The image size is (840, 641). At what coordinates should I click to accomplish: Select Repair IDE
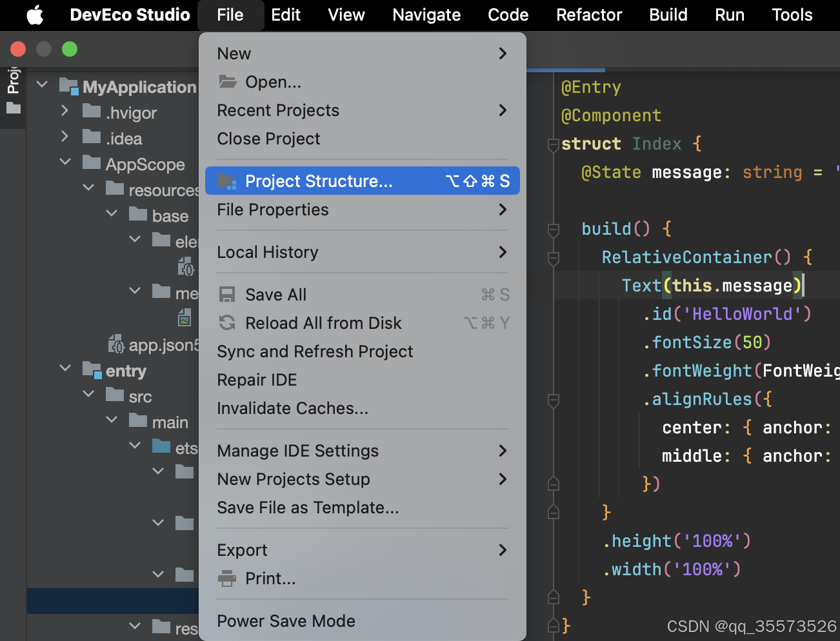(x=363, y=380)
